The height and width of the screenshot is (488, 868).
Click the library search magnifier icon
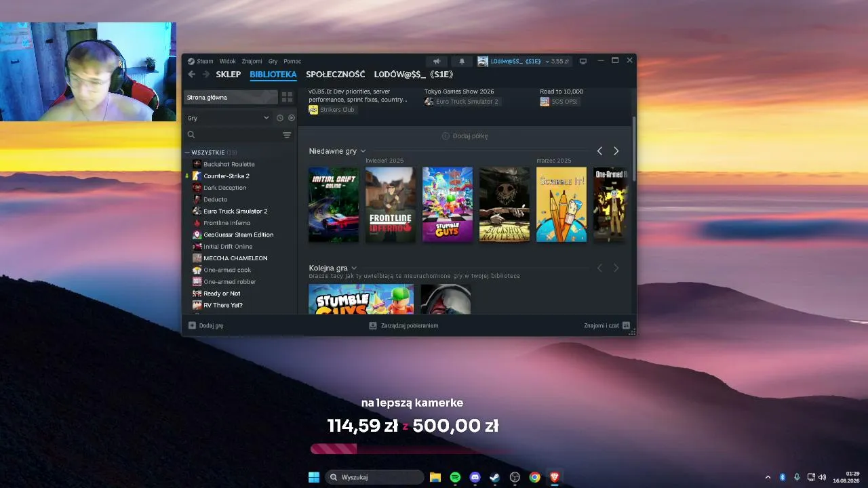191,135
